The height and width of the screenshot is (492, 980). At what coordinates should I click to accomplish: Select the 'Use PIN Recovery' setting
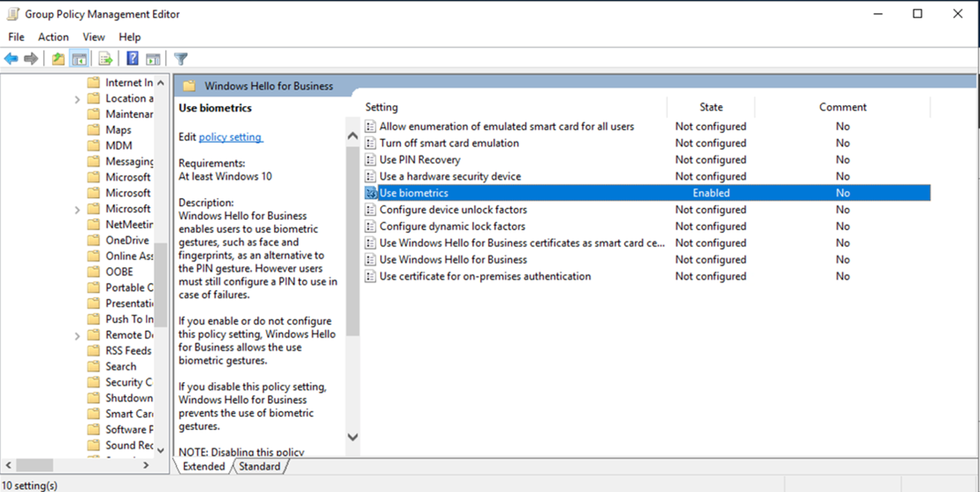click(x=419, y=160)
